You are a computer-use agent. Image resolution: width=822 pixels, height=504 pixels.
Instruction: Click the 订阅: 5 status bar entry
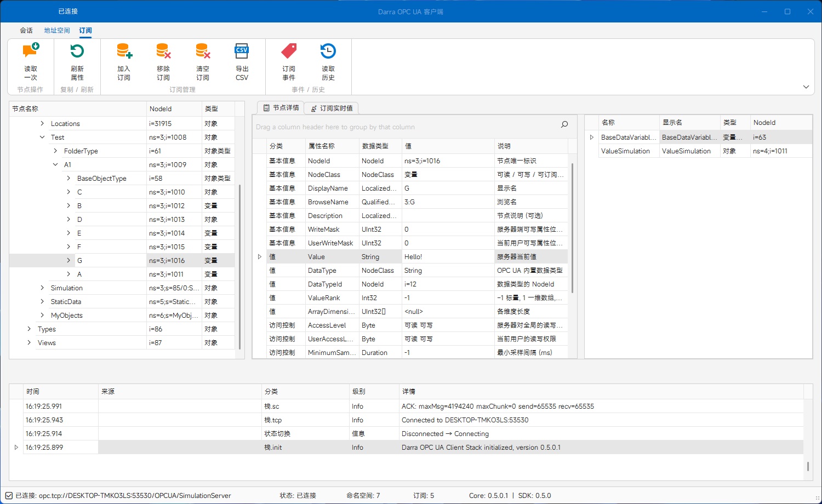click(424, 496)
